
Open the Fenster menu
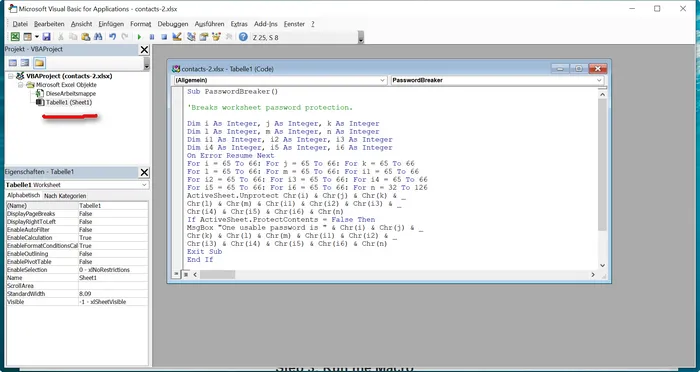coord(294,24)
